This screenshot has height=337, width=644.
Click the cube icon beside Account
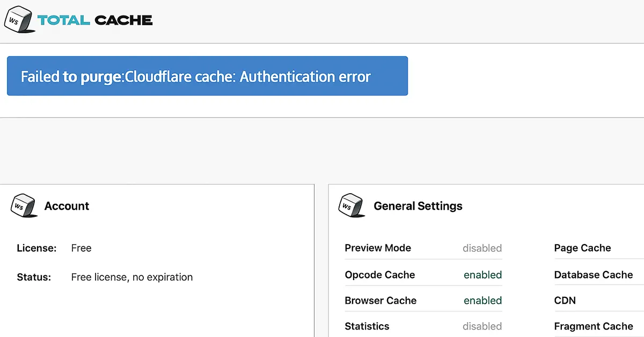[x=24, y=206]
